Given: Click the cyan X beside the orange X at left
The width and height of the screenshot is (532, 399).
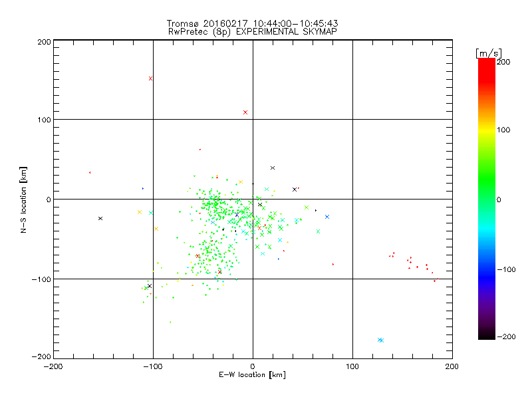Looking at the screenshot, I should (x=151, y=213).
